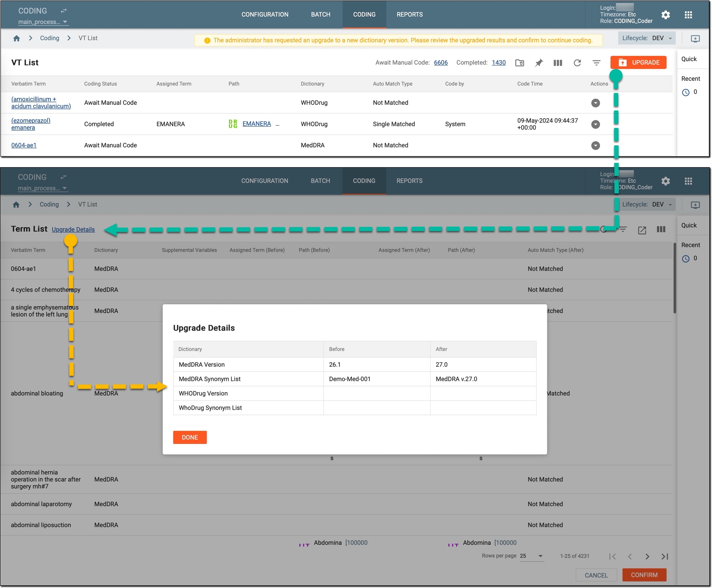Go to the next page of Term List

pos(647,556)
